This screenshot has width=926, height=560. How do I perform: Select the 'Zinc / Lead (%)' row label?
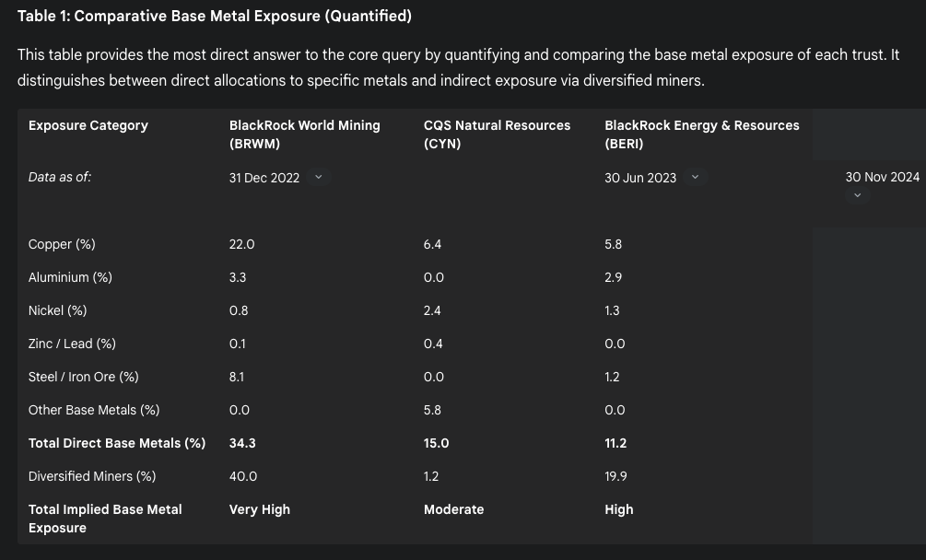pos(72,344)
